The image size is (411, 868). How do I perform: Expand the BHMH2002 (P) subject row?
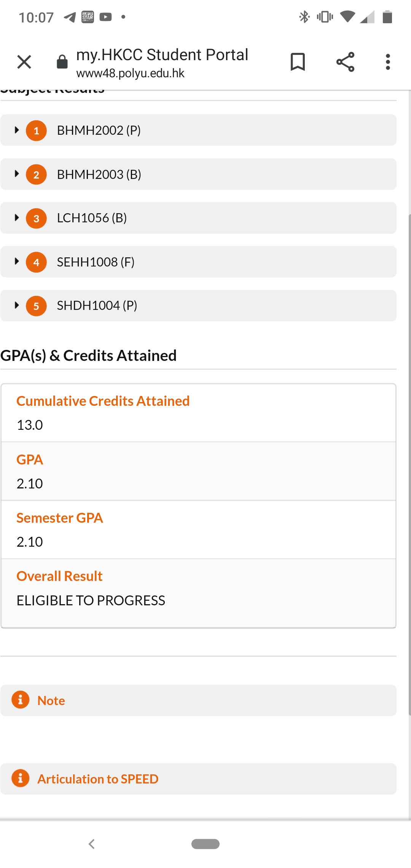pos(198,130)
